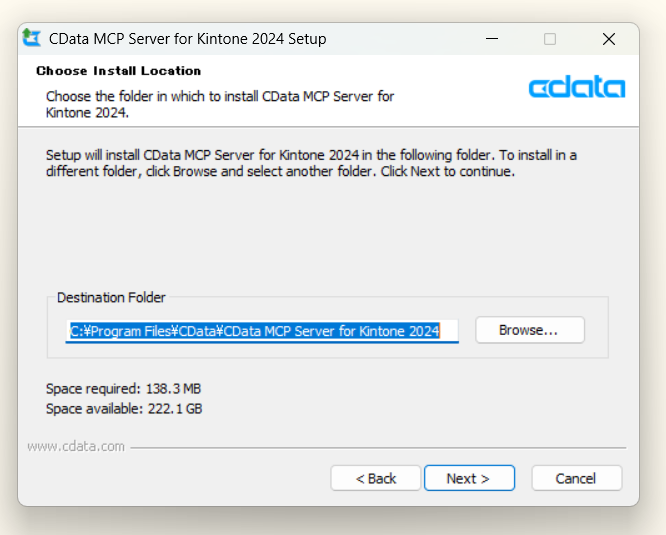Screen dimensions: 666x535
Task: Minimize the setup window
Action: tap(492, 39)
